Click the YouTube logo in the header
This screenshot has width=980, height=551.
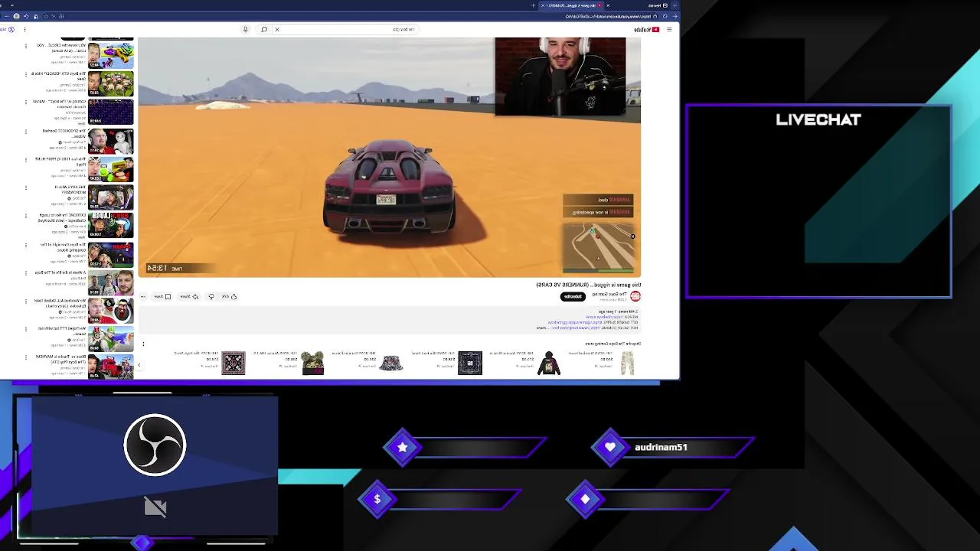click(647, 29)
